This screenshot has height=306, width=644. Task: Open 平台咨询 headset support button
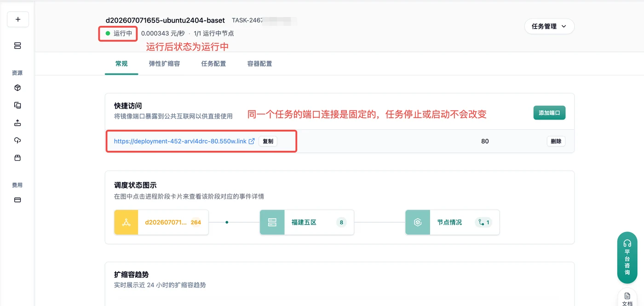point(627,258)
